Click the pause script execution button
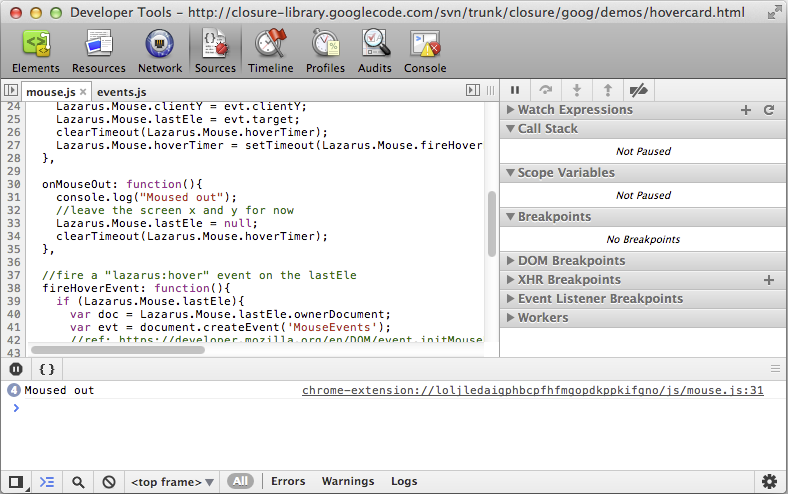The image size is (788, 494). click(x=514, y=90)
